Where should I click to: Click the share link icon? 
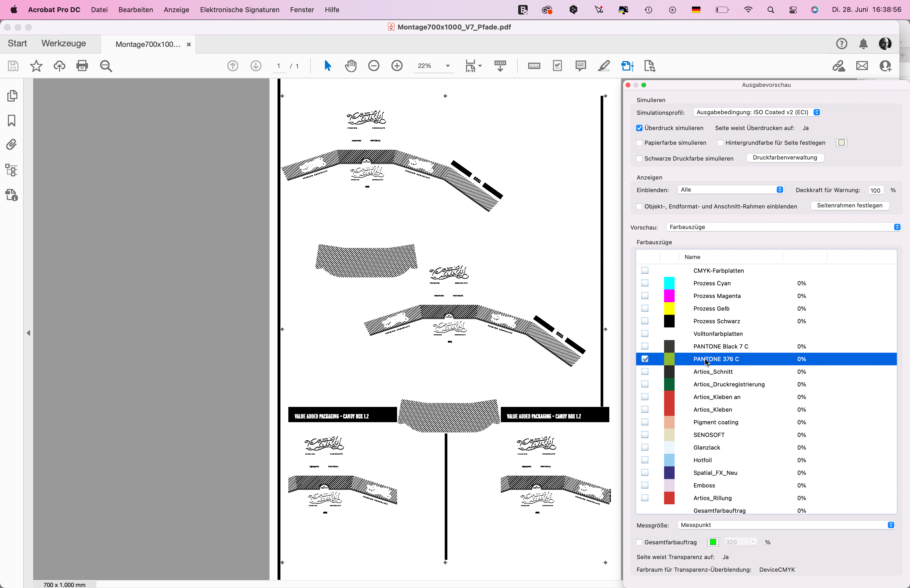point(839,66)
